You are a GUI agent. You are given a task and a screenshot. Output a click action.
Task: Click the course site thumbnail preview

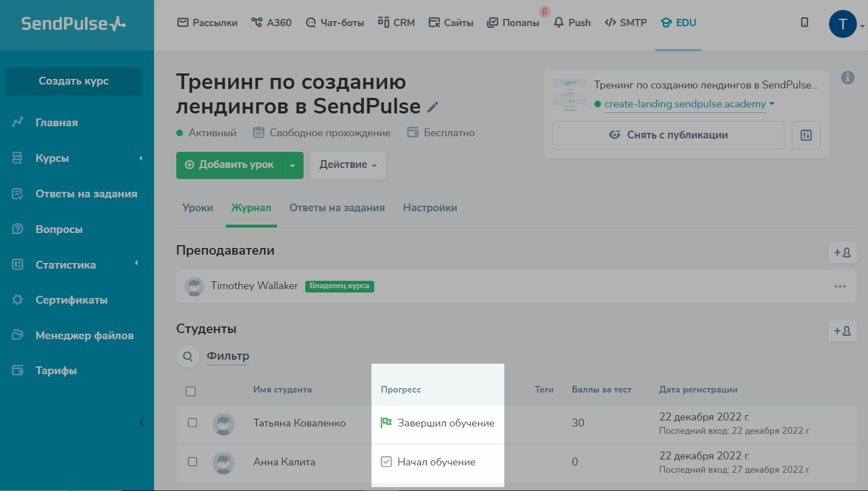coord(570,95)
